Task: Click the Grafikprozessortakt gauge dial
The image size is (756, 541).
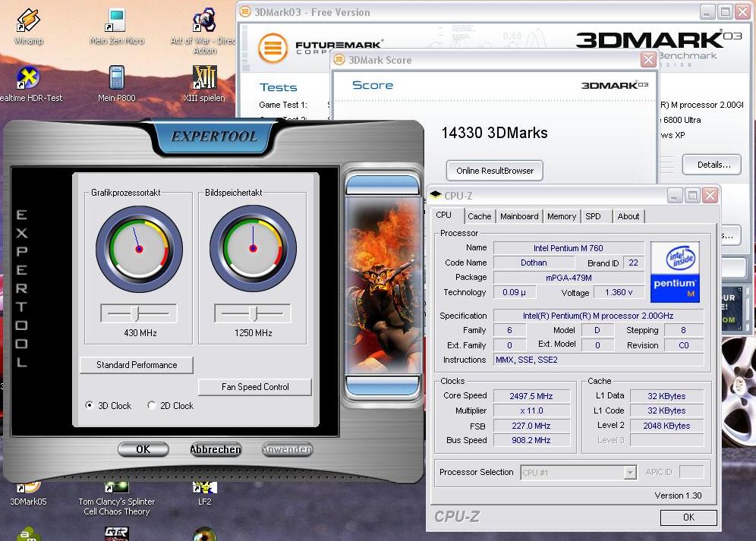Action: pos(140,249)
